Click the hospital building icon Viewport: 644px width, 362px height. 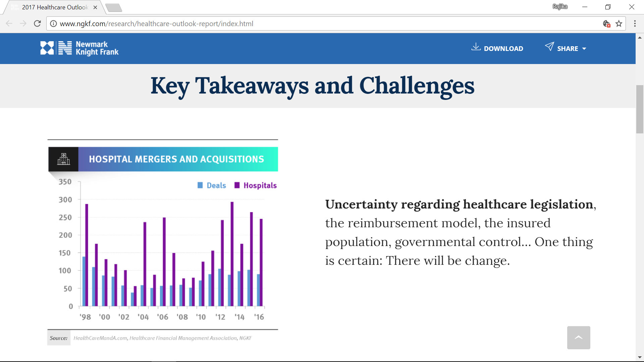tap(63, 159)
